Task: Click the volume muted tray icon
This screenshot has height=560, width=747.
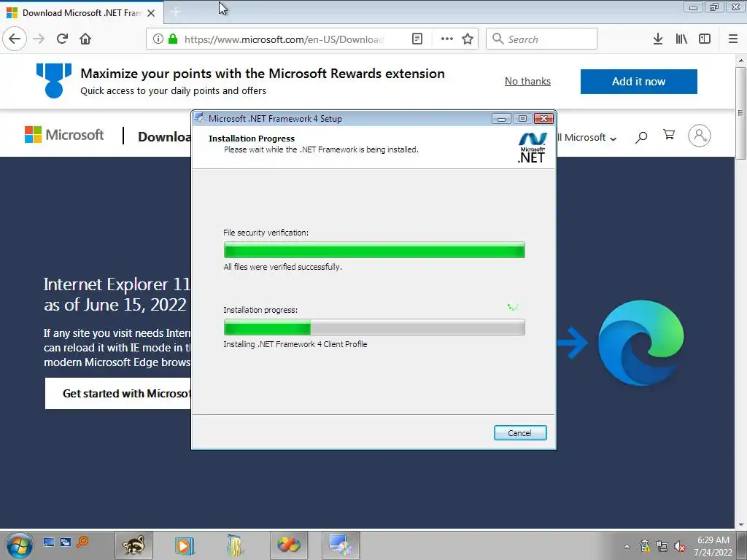Action: point(681,546)
